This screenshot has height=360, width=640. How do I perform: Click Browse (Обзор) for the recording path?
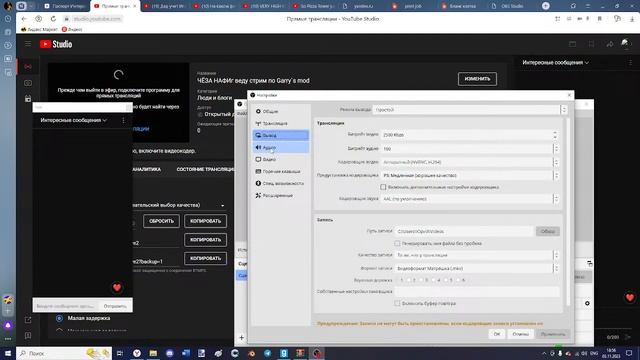tap(547, 231)
